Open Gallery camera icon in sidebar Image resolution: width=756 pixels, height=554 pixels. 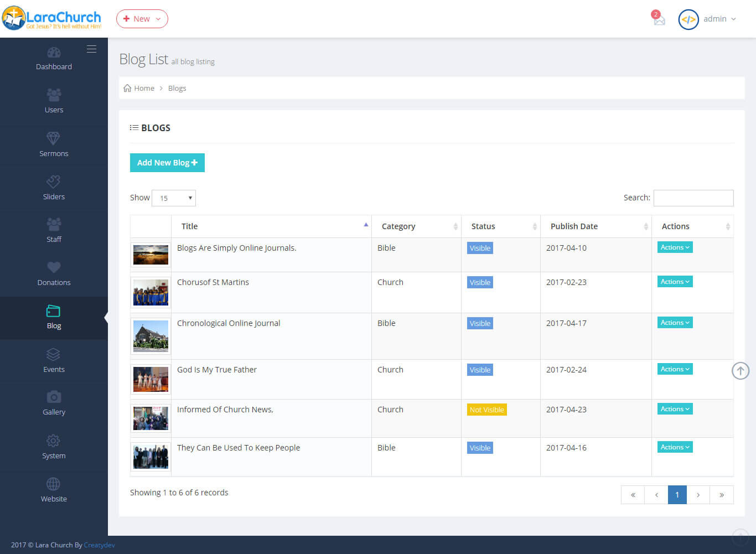click(54, 397)
